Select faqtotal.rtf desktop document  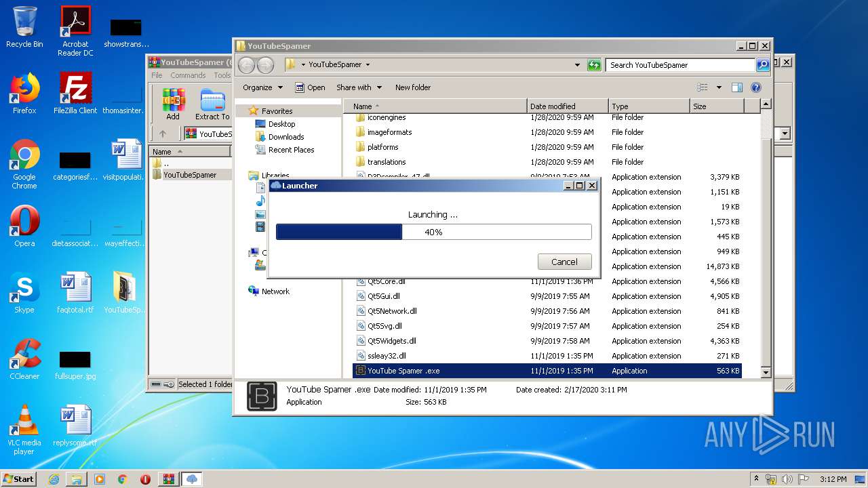coord(75,293)
